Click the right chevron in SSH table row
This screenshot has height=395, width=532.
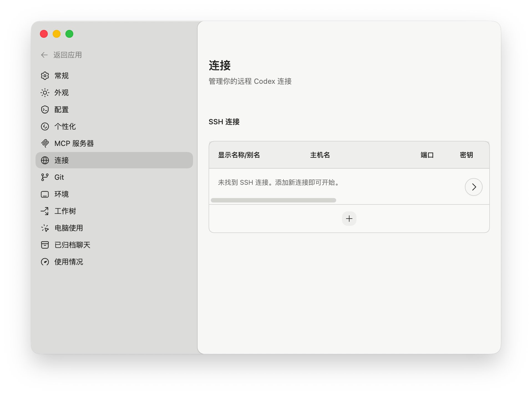click(473, 187)
